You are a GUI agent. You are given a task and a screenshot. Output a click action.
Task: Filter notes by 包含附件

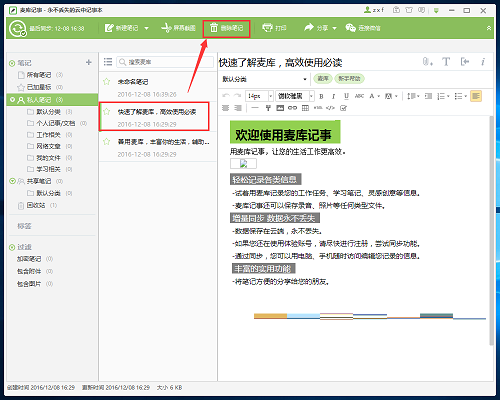(x=35, y=271)
